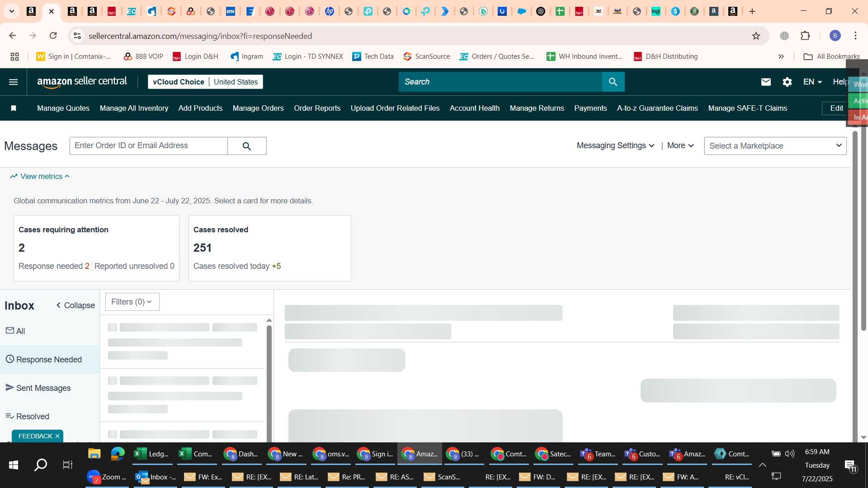868x488 pixels.
Task: Open the buyer messages envelope icon
Action: coord(766,82)
